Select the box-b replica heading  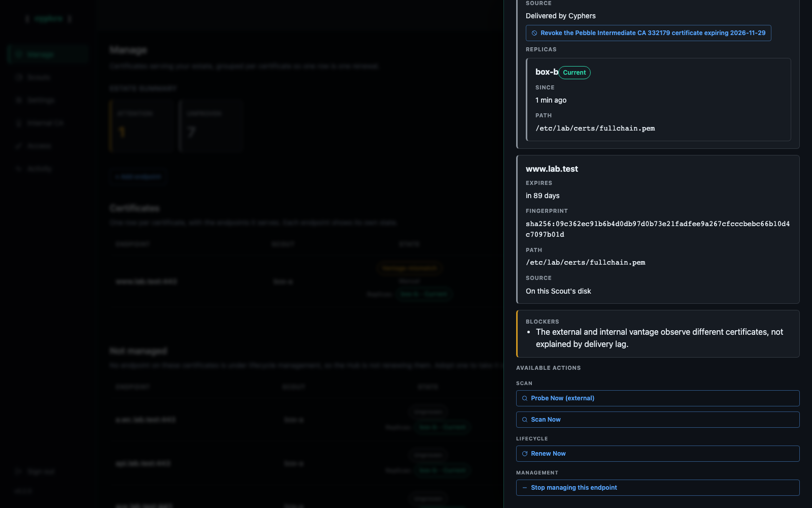[x=547, y=72]
